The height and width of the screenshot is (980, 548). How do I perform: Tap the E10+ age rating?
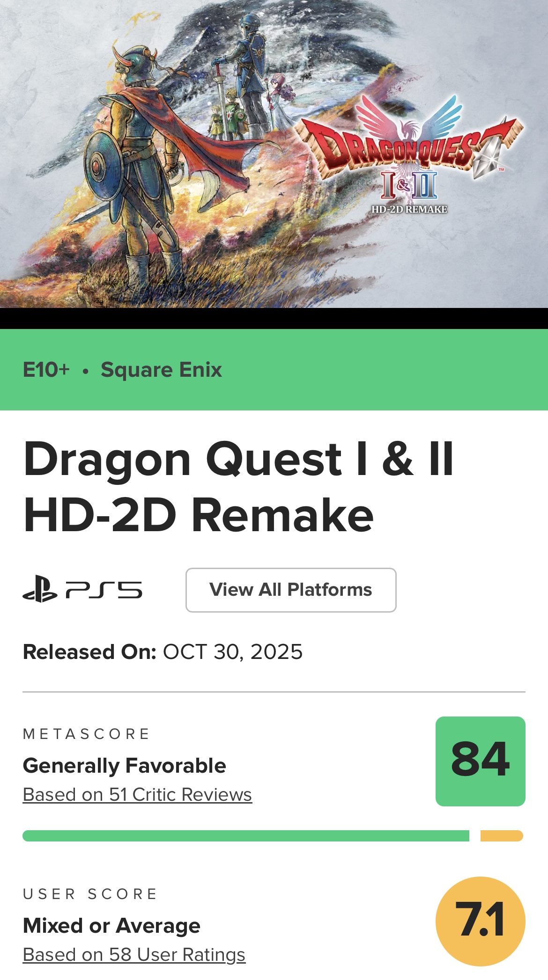(46, 370)
